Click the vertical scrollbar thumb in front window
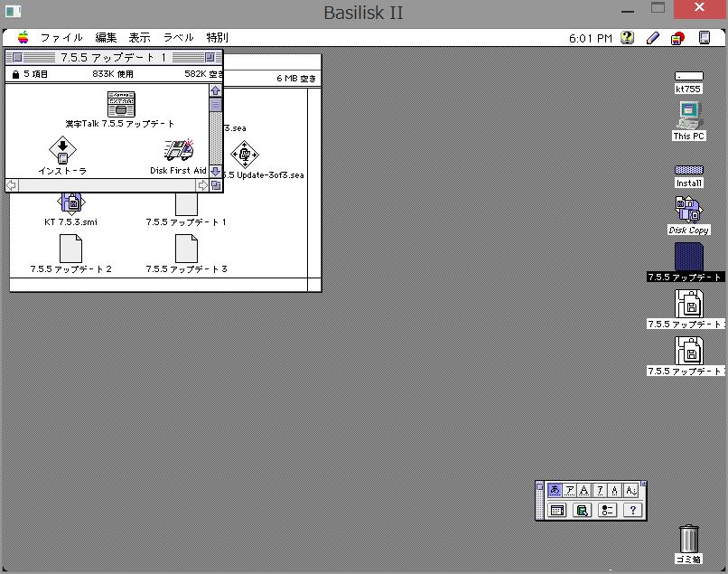 coord(216,106)
